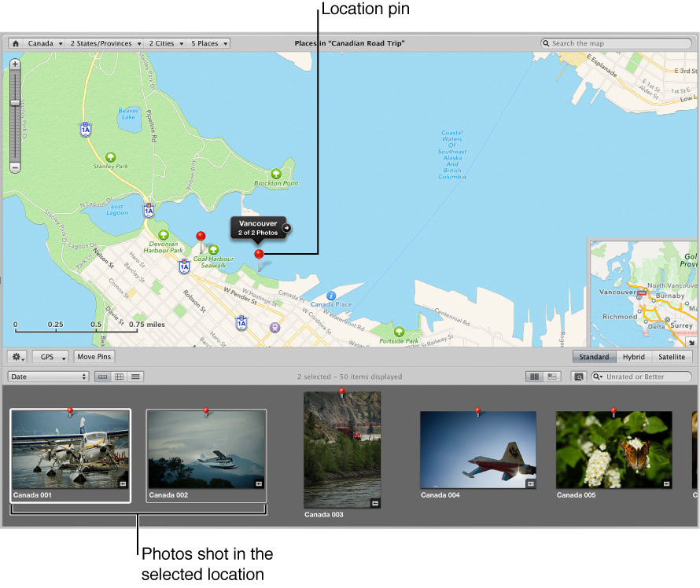
Task: Open the gear action menu below the map
Action: tap(17, 357)
